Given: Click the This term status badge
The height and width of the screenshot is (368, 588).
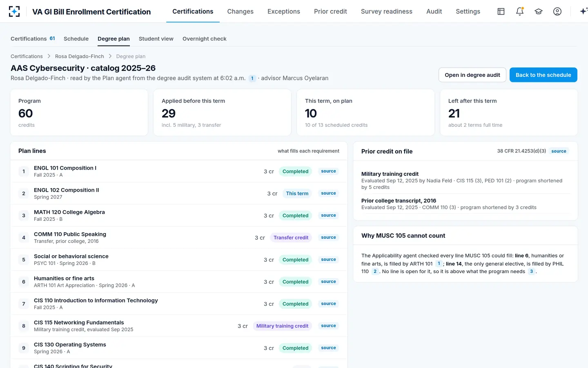Looking at the screenshot, I should click(297, 193).
